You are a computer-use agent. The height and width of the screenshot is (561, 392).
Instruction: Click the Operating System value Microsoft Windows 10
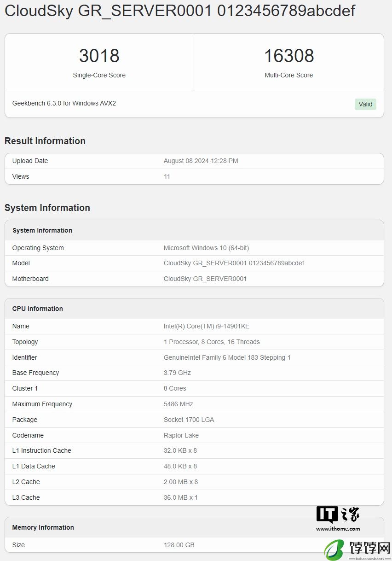[x=206, y=248]
